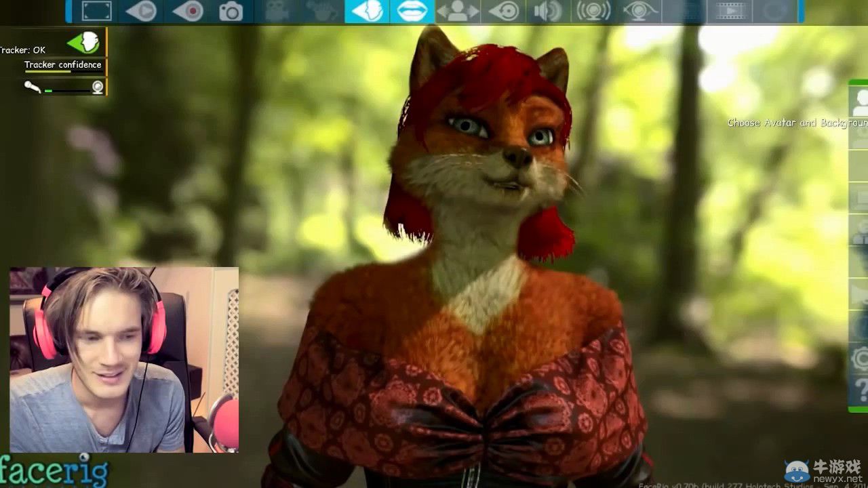The height and width of the screenshot is (488, 868).
Task: Click the microphone input level bar
Action: click(x=67, y=90)
